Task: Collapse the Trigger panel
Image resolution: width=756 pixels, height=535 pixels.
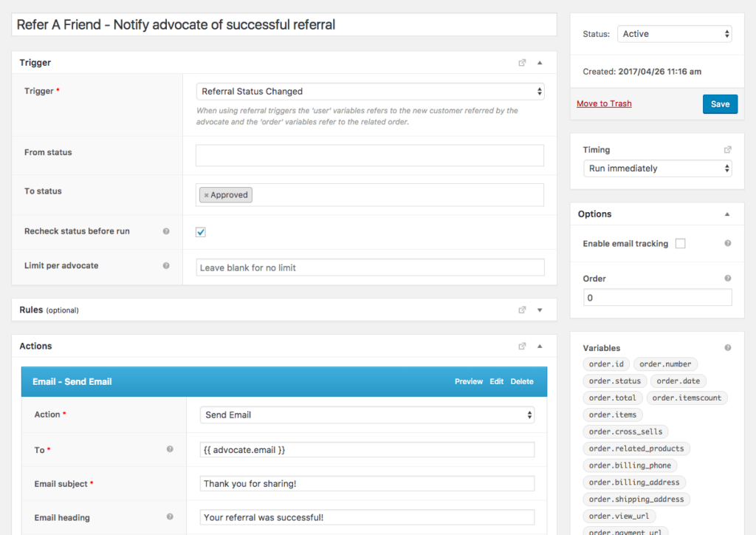Action: click(x=540, y=63)
